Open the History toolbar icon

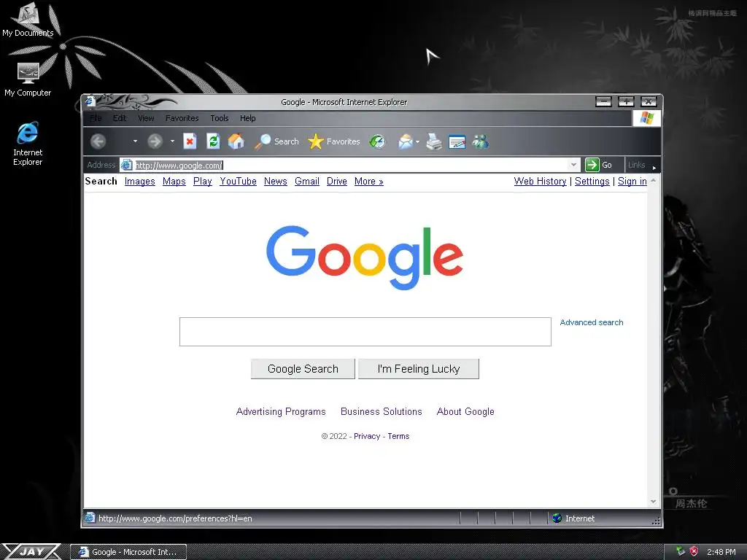[x=377, y=141]
